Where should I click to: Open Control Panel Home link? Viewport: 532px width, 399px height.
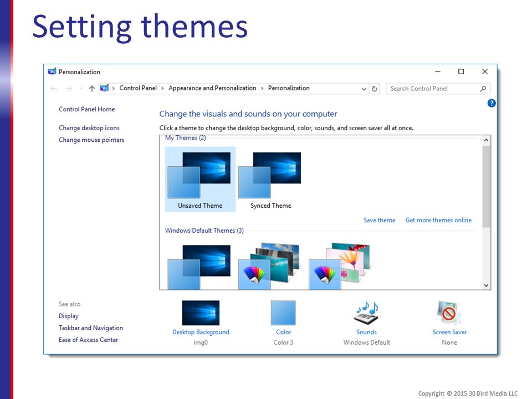click(x=87, y=109)
